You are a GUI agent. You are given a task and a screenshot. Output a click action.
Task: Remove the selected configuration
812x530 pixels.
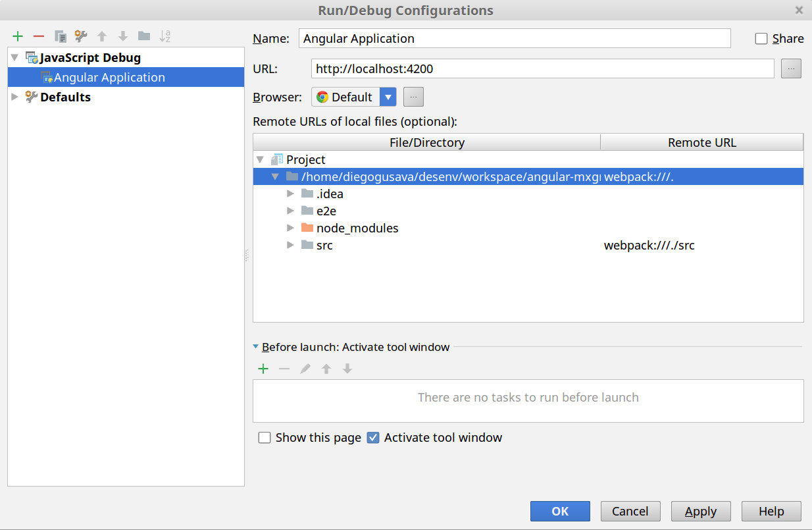(39, 36)
